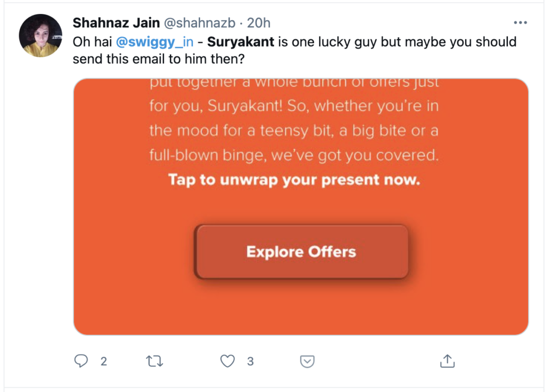Open the share tweet icon
This screenshot has width=548, height=392.
[x=447, y=361]
